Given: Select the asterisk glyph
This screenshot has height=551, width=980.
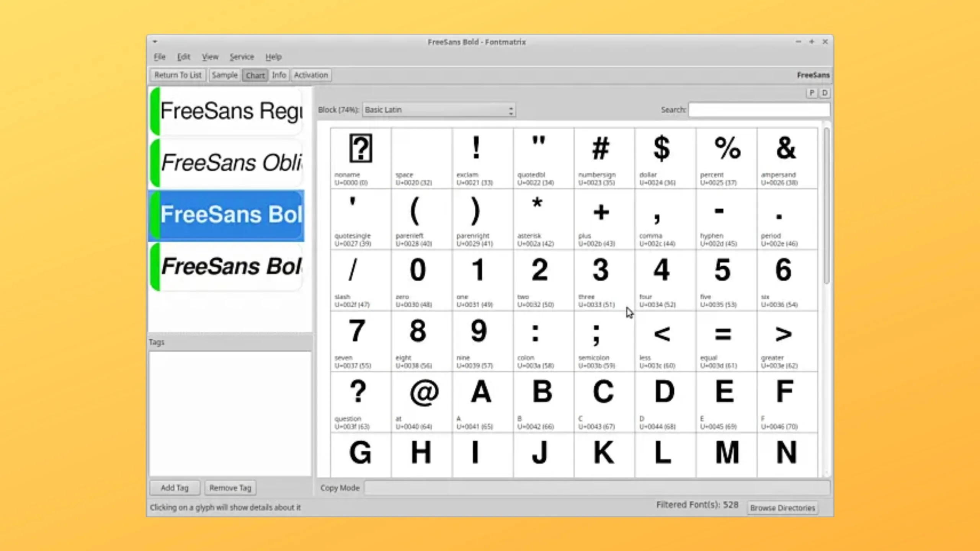Looking at the screenshot, I should click(543, 219).
